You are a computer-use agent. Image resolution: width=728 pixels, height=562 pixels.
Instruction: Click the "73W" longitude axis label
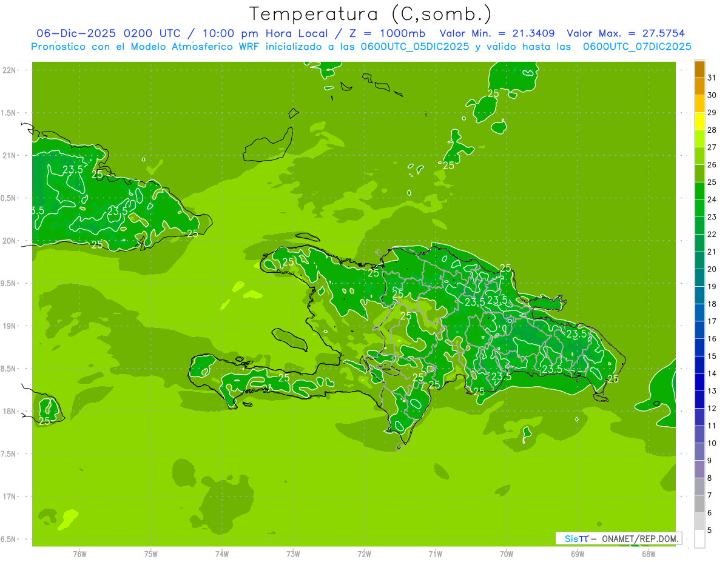click(x=293, y=554)
